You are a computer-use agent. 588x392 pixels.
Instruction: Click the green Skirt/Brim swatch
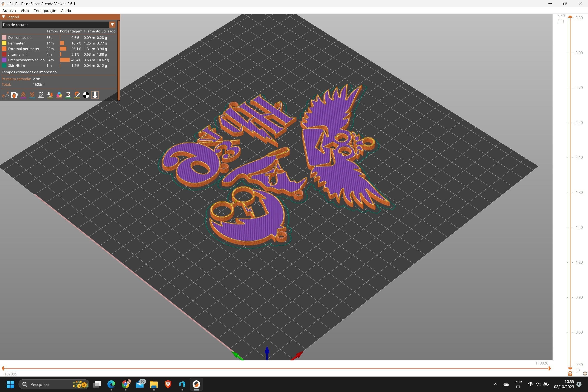4,66
